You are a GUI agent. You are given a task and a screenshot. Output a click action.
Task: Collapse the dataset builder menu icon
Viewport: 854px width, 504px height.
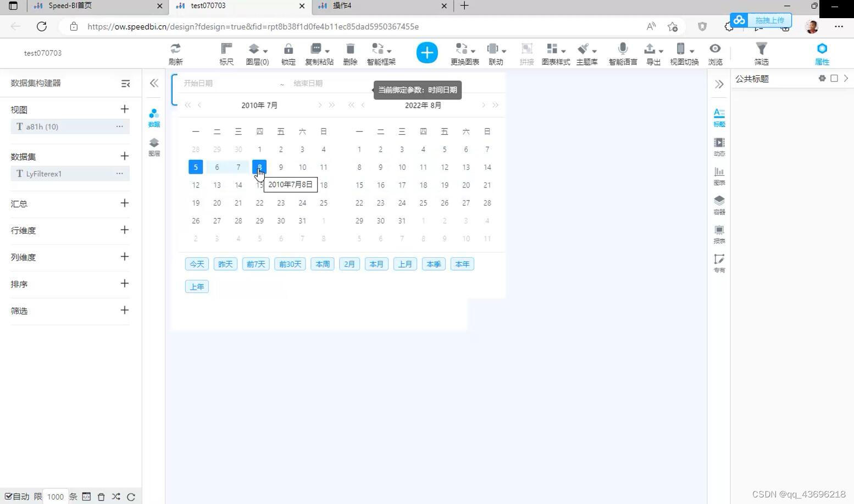[125, 84]
